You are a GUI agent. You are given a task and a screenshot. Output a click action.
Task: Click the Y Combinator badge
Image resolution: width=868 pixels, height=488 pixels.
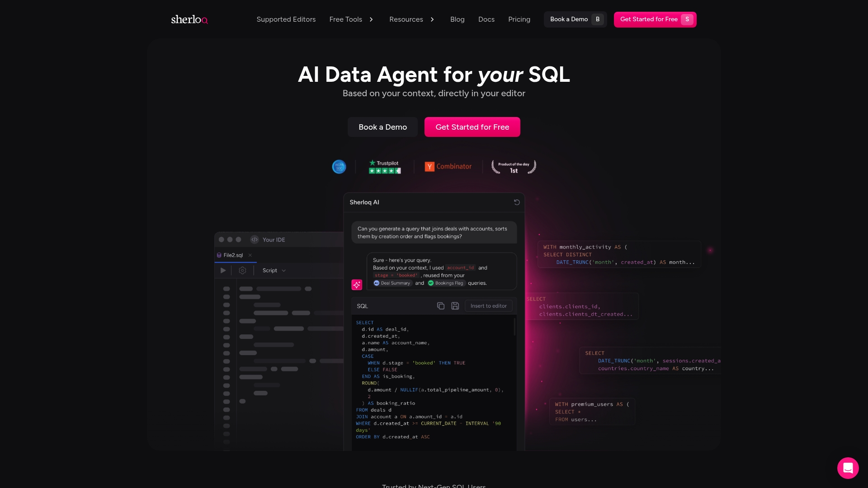448,167
